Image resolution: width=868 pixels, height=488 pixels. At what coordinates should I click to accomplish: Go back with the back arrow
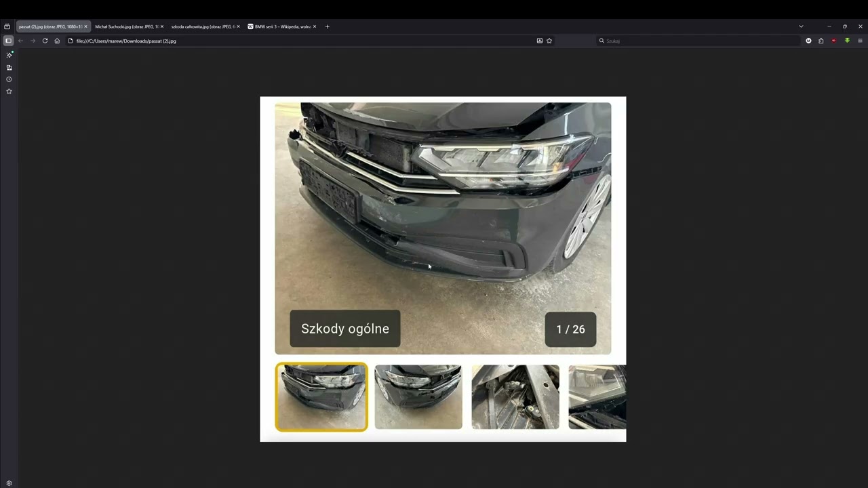pos(20,41)
